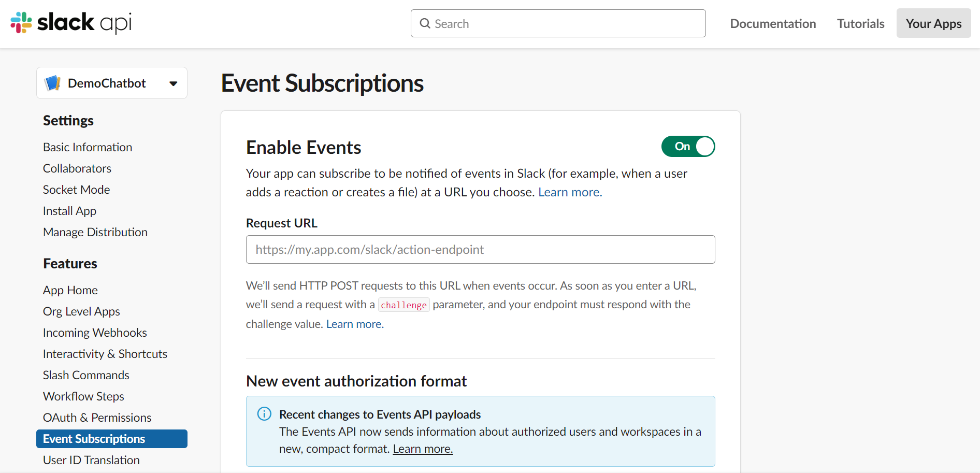The image size is (980, 473).
Task: Select OAuth & Permissions in sidebar
Action: coord(97,418)
